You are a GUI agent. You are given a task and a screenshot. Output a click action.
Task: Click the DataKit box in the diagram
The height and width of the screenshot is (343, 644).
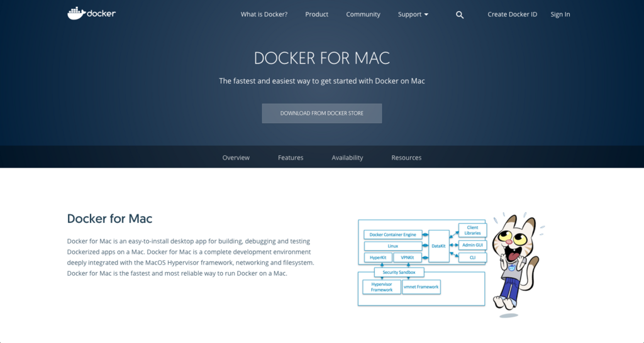[x=438, y=246]
